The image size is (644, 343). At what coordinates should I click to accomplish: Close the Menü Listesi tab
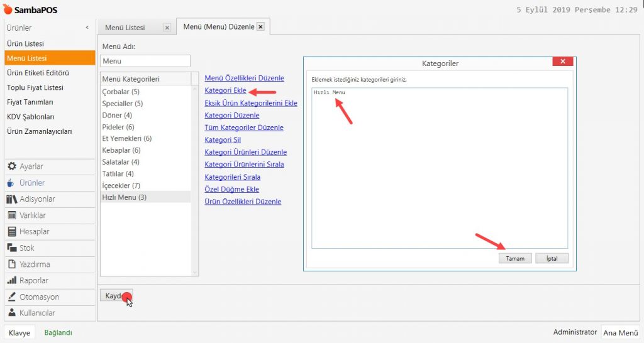(x=167, y=28)
